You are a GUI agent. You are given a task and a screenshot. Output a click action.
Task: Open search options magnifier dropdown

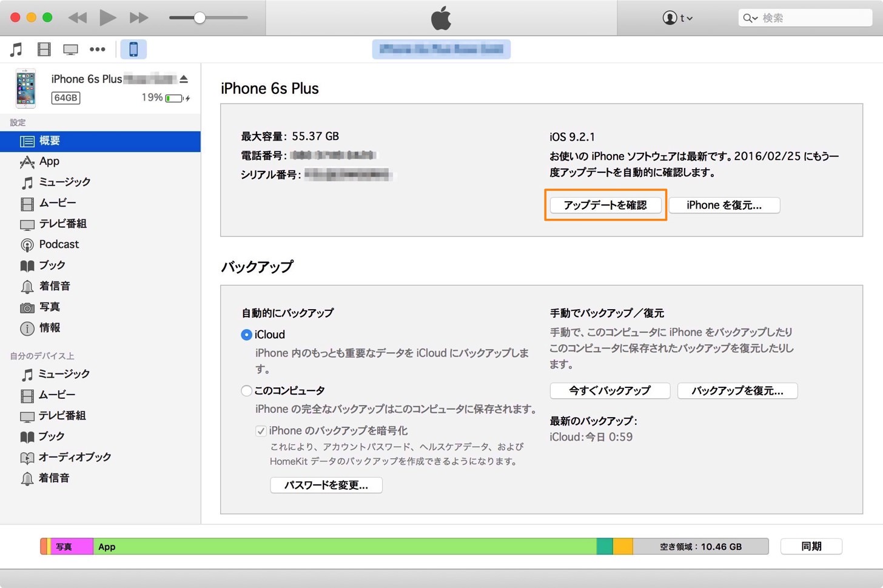750,18
